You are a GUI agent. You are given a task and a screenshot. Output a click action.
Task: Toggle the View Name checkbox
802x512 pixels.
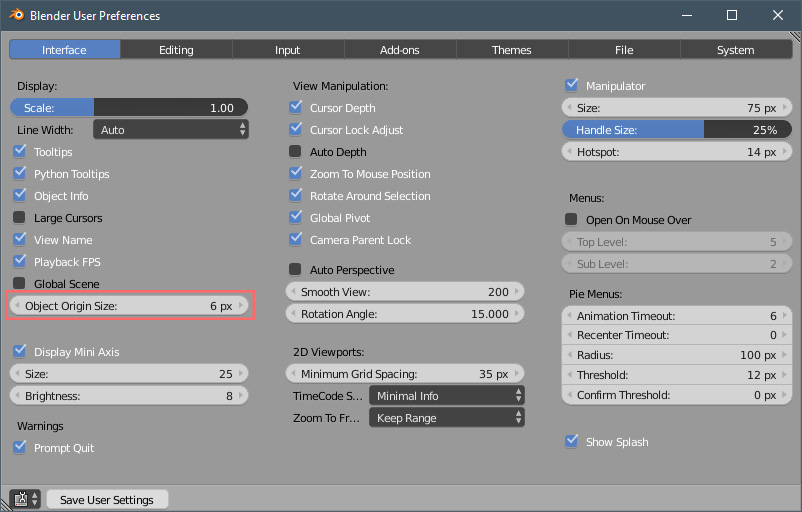click(19, 239)
